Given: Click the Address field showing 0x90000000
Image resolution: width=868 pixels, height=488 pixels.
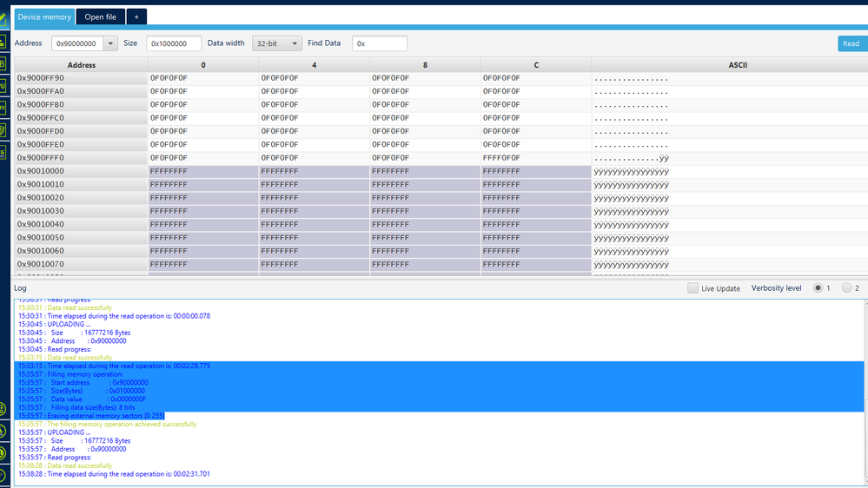Looking at the screenshot, I should [x=77, y=43].
